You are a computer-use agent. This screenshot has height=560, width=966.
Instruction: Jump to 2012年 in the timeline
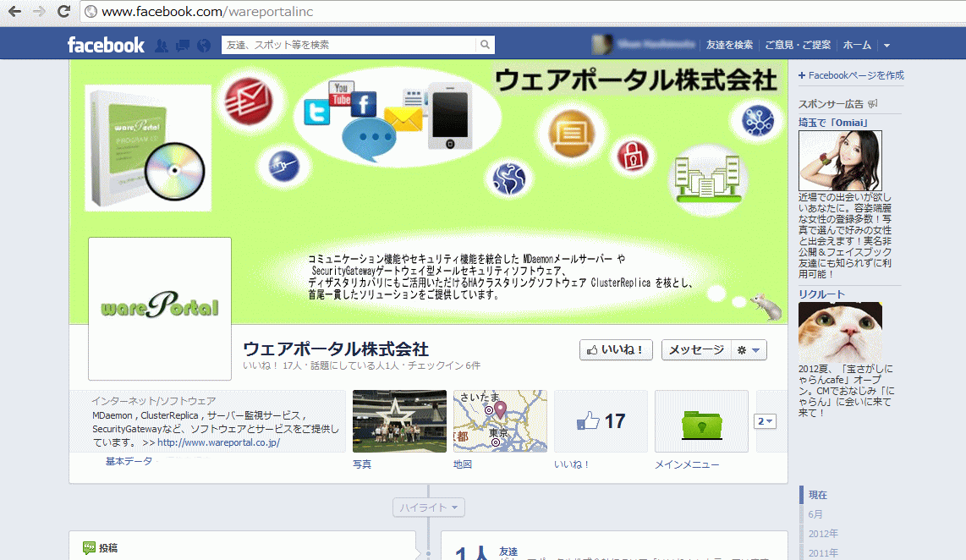tap(823, 534)
